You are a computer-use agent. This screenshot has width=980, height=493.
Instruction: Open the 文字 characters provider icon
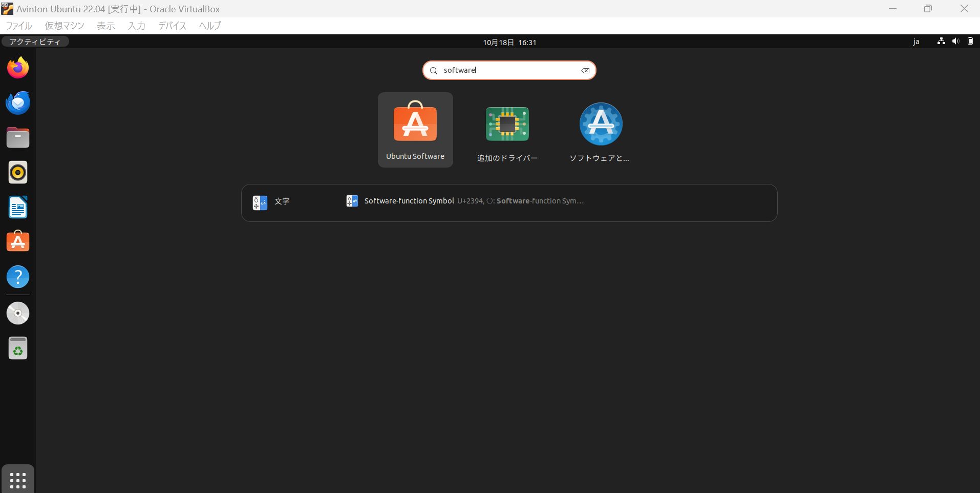click(260, 203)
